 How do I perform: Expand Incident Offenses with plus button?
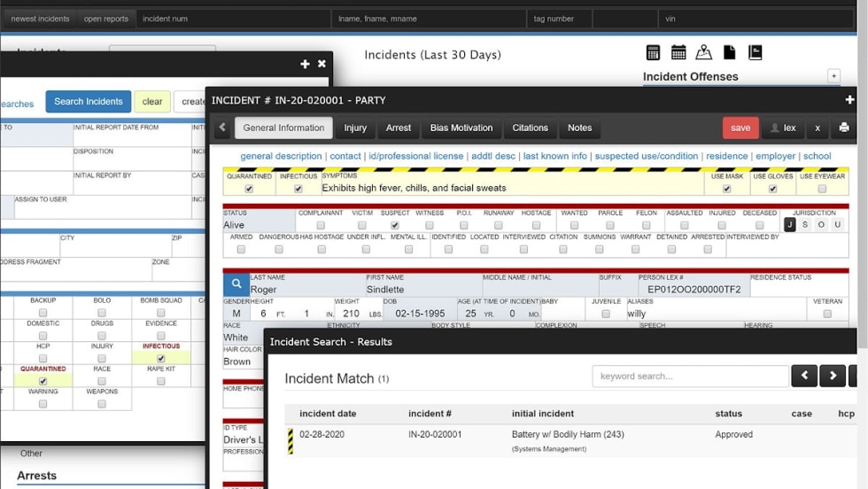(833, 76)
